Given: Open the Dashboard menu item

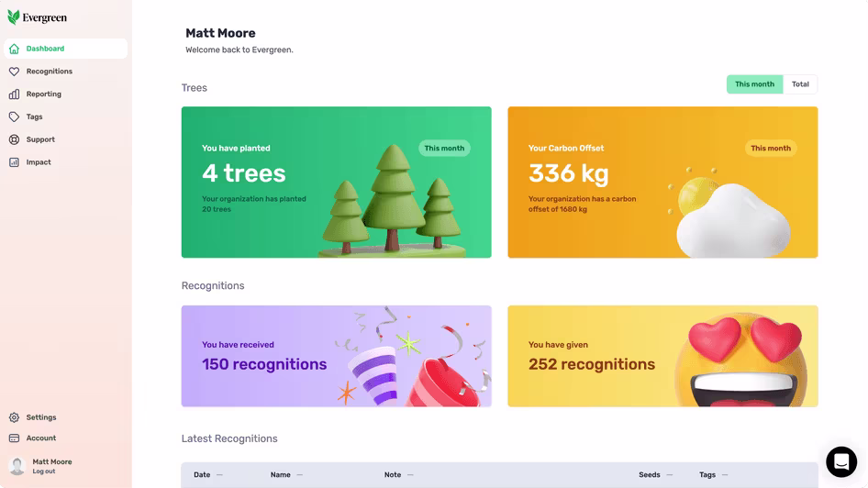Looking at the screenshot, I should tap(65, 49).
